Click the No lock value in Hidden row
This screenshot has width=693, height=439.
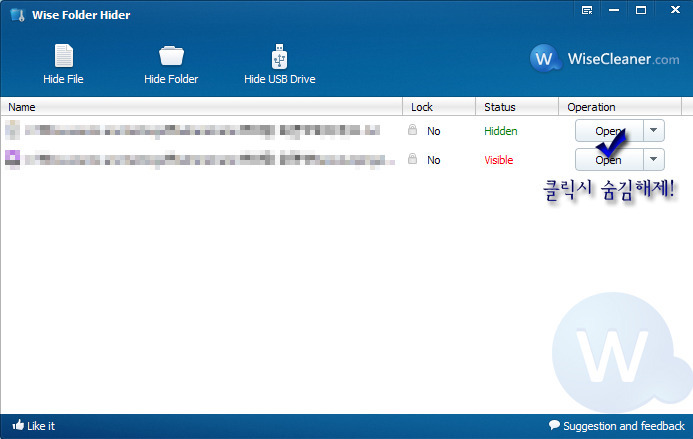pos(434,131)
